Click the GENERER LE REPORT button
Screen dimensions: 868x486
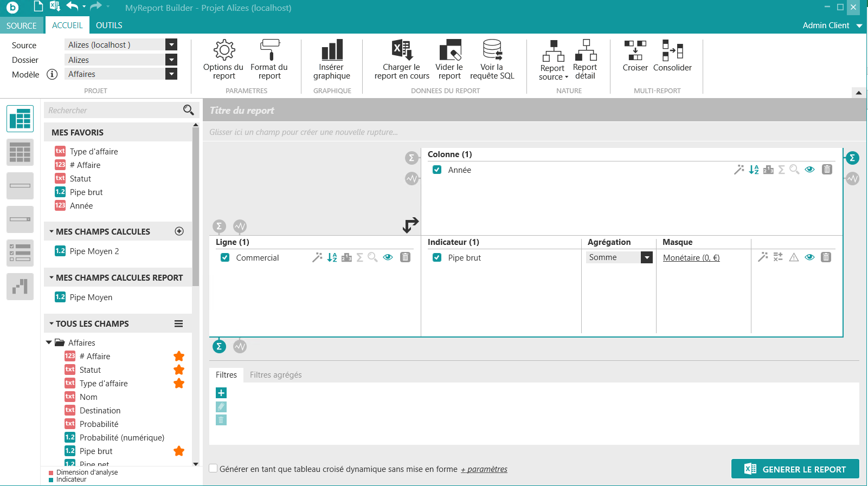point(795,469)
